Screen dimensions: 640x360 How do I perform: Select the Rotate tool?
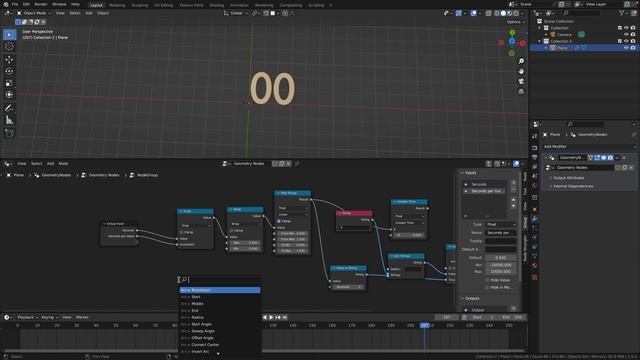[9, 71]
